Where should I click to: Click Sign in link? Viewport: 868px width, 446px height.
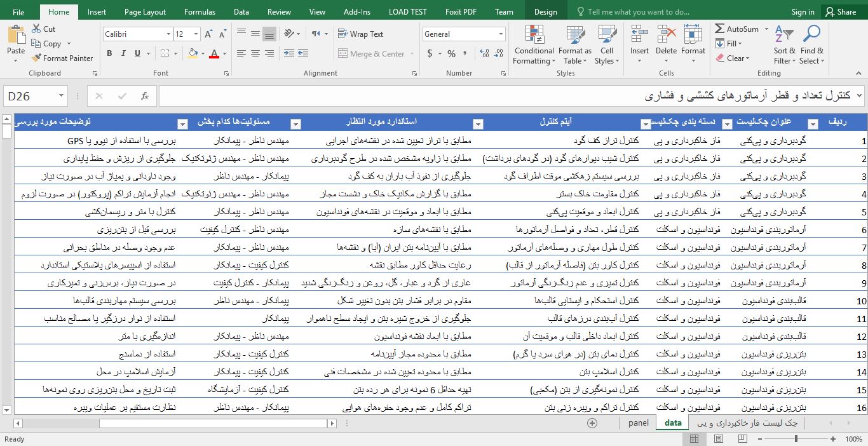[x=803, y=12]
